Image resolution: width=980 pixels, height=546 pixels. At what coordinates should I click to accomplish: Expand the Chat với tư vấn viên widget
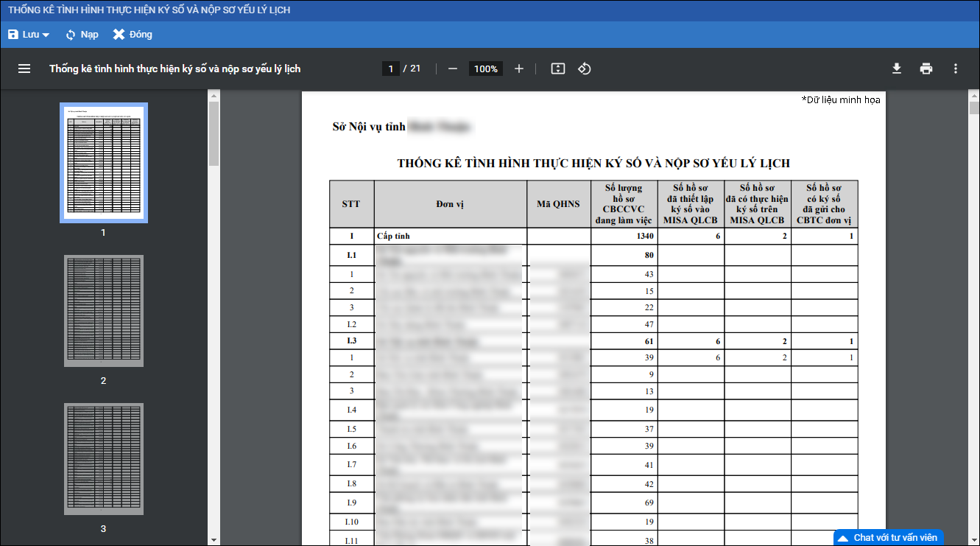coord(888,538)
